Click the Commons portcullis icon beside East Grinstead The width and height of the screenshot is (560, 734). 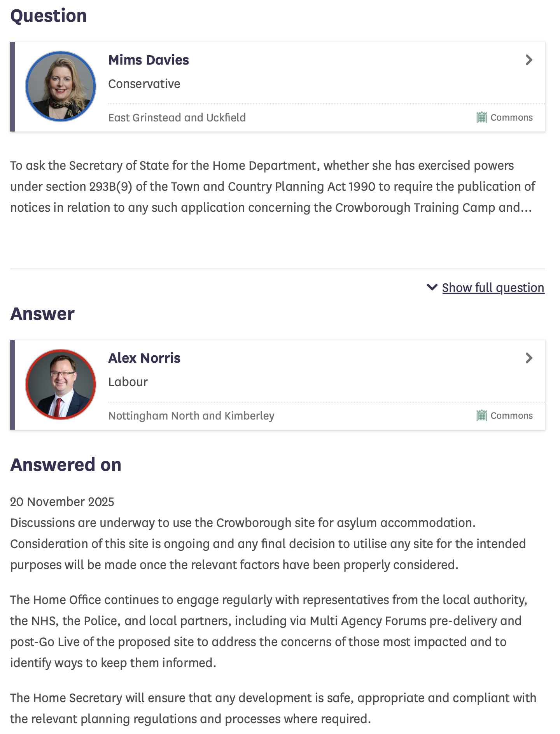(481, 117)
